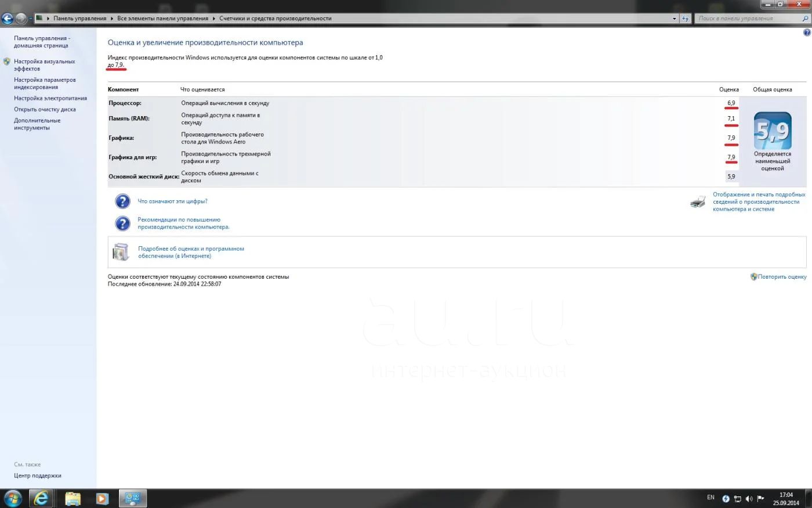Open Windows Explorer folder from taskbar

(72, 498)
